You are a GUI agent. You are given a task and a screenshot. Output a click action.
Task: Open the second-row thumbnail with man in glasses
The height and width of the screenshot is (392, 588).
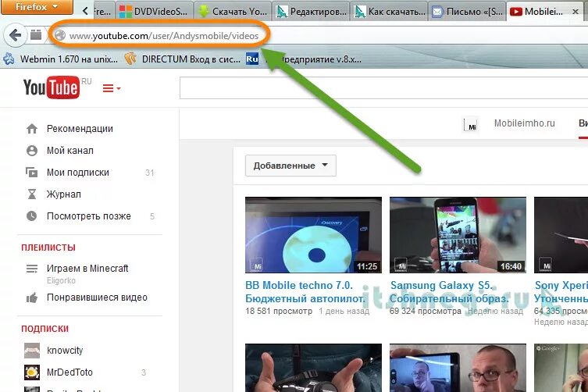point(458,368)
